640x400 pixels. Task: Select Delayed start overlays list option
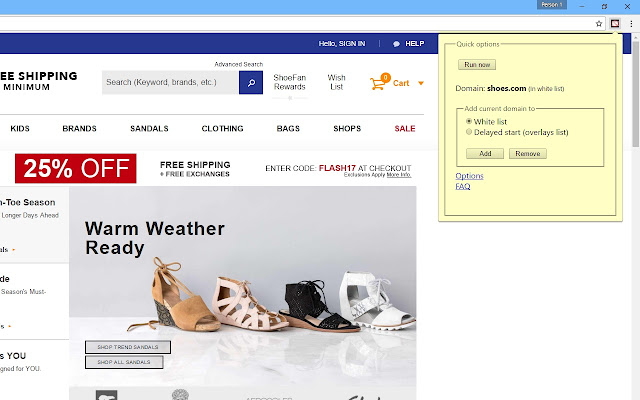469,132
